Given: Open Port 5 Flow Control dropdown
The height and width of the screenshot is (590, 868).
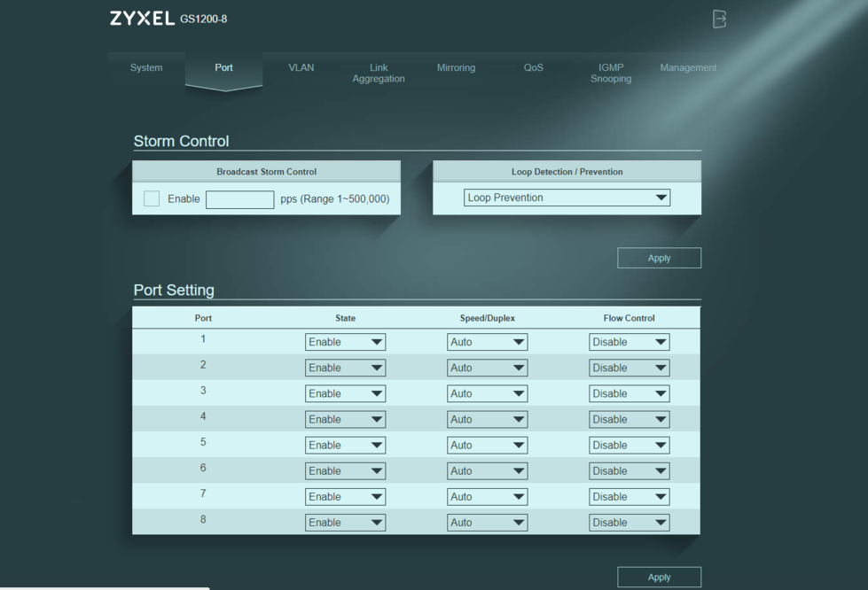Looking at the screenshot, I should tap(629, 445).
